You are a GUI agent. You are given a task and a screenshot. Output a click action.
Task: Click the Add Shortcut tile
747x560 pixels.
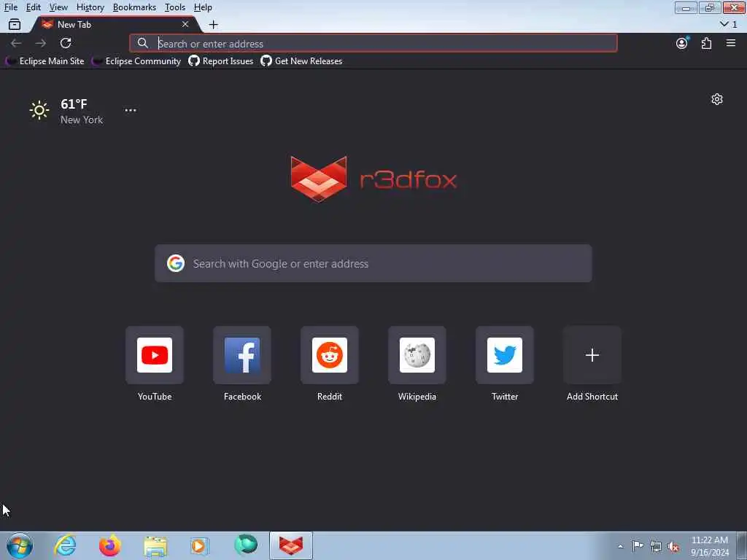tap(592, 355)
